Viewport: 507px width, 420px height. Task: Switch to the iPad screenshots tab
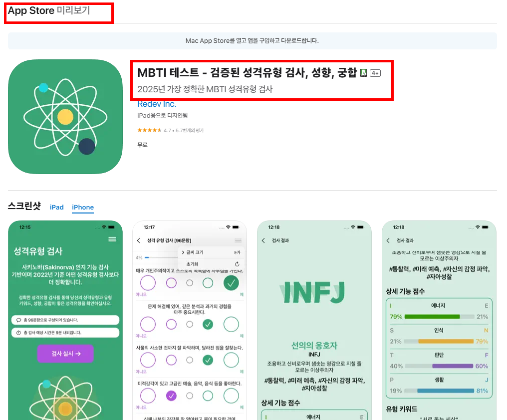click(56, 207)
